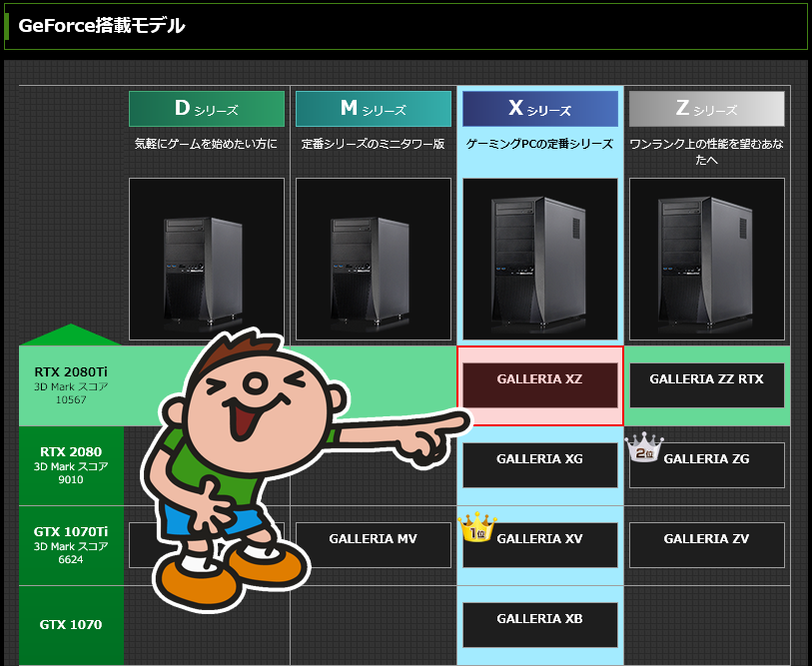812x666 pixels.
Task: Click the 3D Mark score 10567
Action: (71, 399)
